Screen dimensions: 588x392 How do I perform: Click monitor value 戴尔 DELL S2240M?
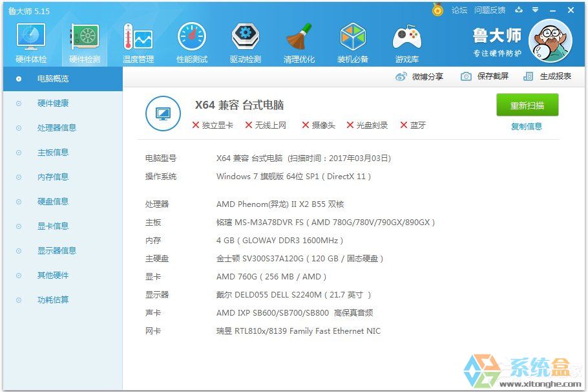pos(293,295)
